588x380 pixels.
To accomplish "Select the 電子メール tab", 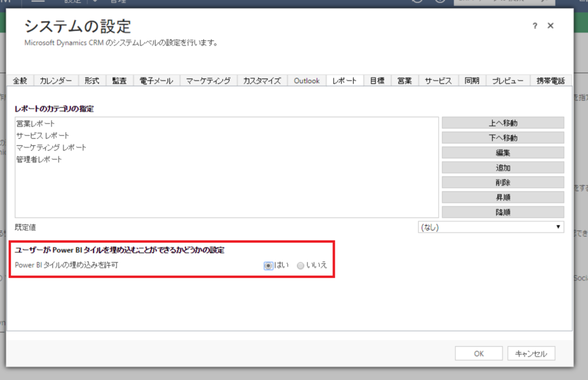I will [156, 80].
